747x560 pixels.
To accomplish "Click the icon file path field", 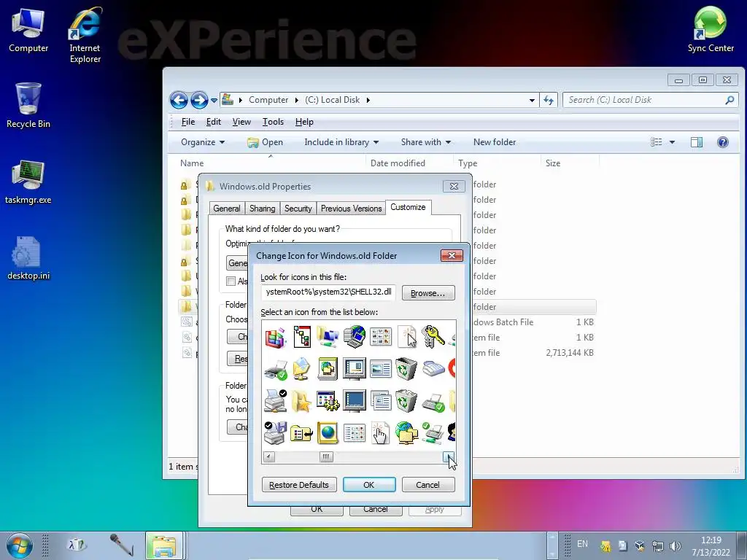I will pos(328,292).
